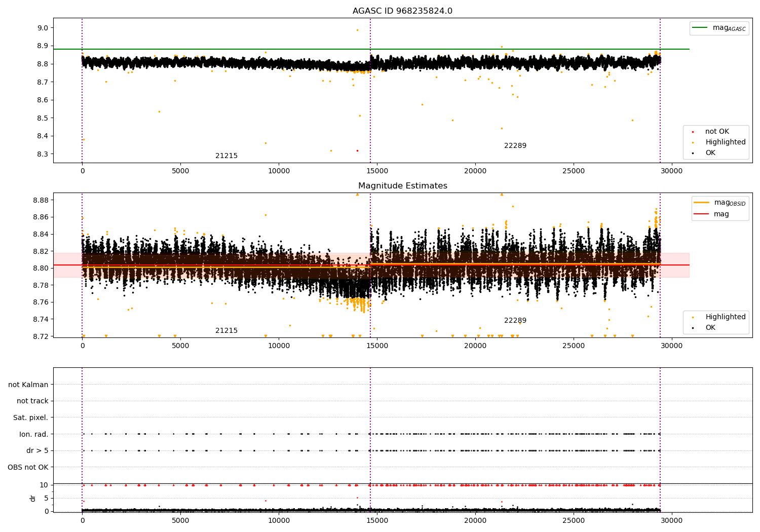Click the '25000' x tick of the middle plot

click(574, 346)
